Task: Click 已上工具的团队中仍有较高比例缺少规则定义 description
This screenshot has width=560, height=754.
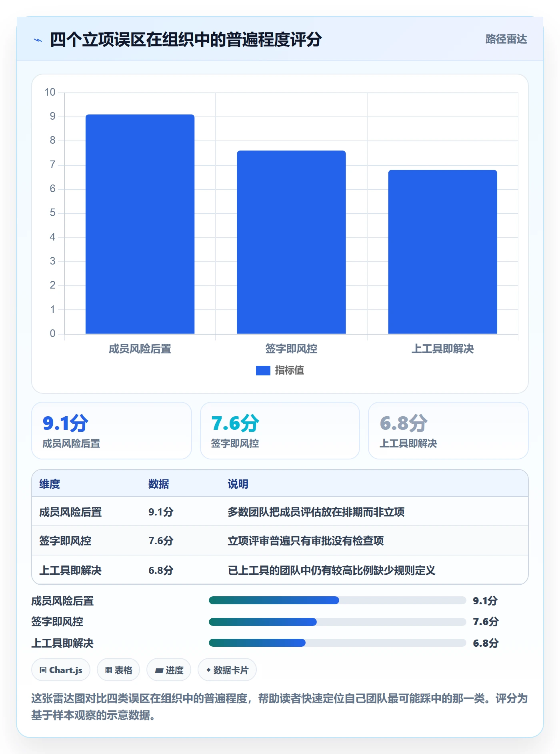Action: click(332, 570)
